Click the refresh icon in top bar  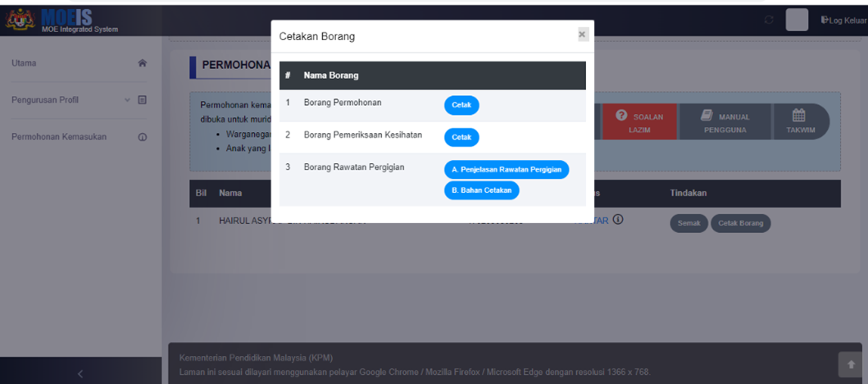tap(769, 20)
